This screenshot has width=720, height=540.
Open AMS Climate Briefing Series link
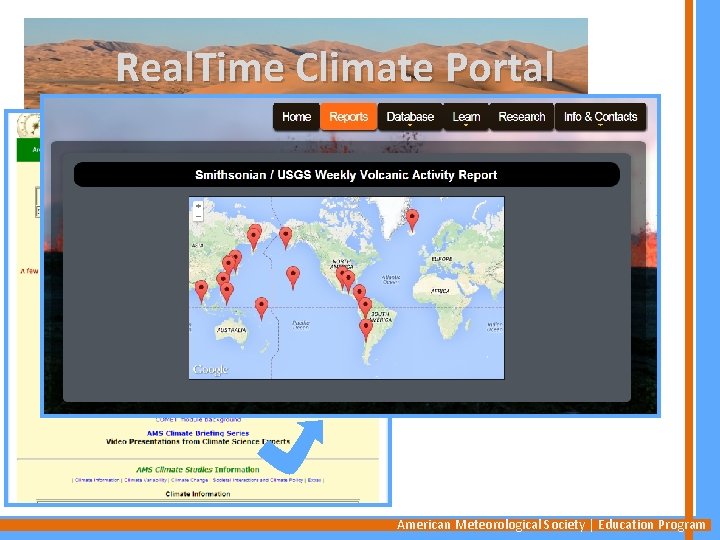pos(198,433)
